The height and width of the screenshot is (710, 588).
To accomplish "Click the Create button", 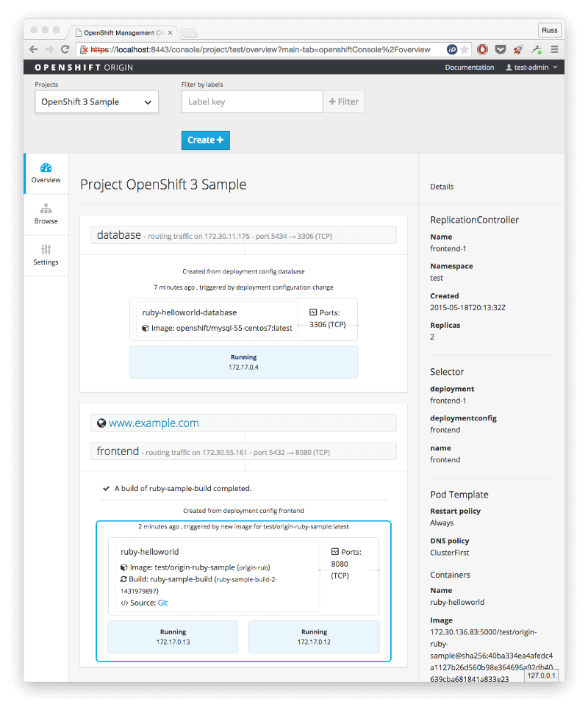I will (x=205, y=139).
